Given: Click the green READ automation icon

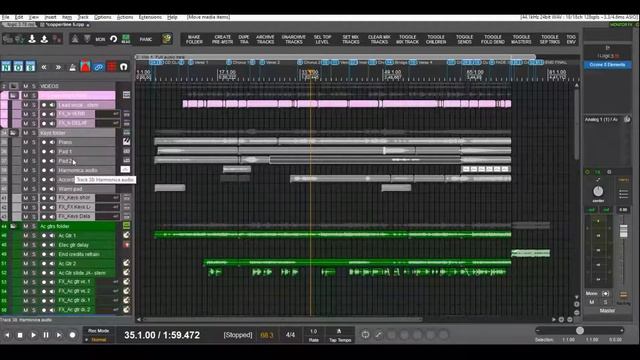Looking at the screenshot, I should [x=126, y=39].
